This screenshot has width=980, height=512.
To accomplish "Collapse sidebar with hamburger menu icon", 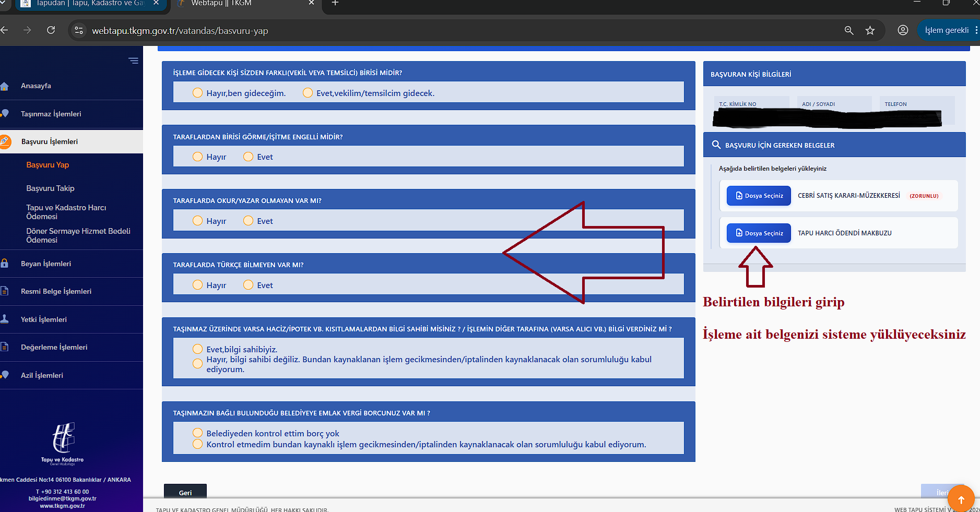I will click(x=134, y=61).
